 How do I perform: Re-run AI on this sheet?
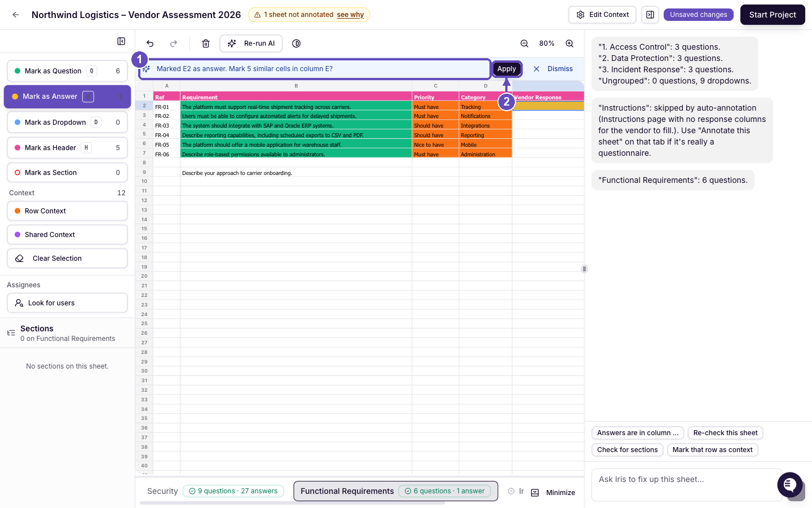(251, 43)
